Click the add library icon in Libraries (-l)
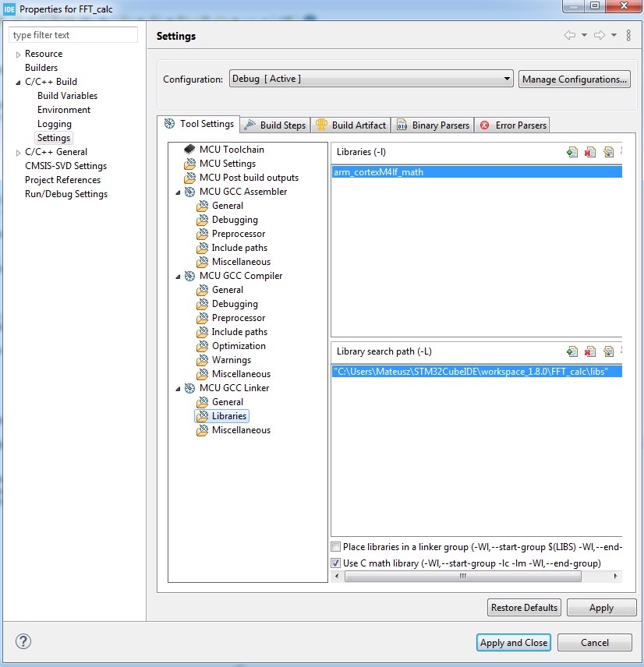Screen dimensions: 644x667 [572, 152]
